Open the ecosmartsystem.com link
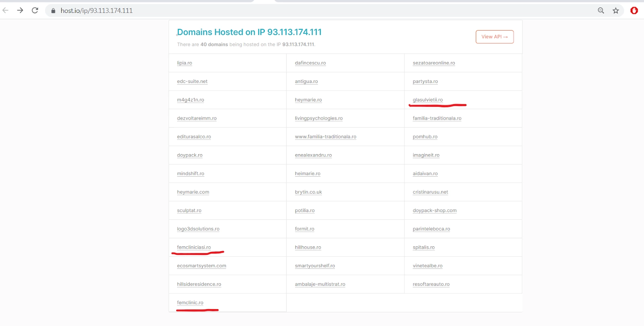Screen dimensions: 644x326 201,266
